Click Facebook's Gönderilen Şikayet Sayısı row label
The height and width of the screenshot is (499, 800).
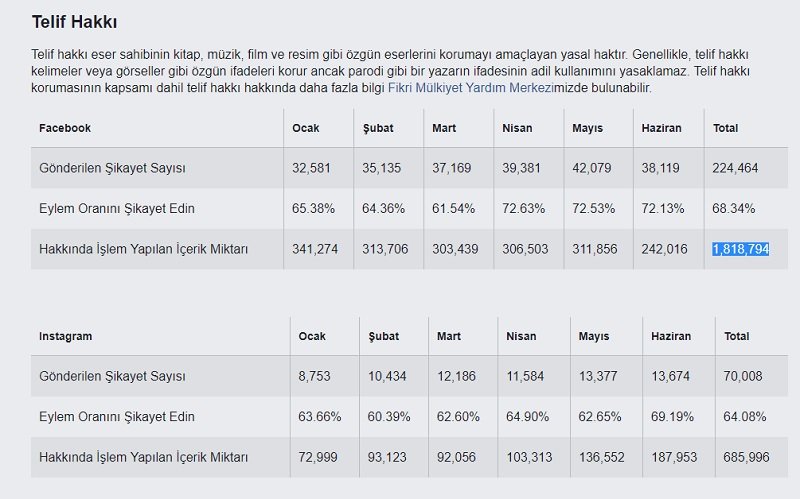point(112,168)
